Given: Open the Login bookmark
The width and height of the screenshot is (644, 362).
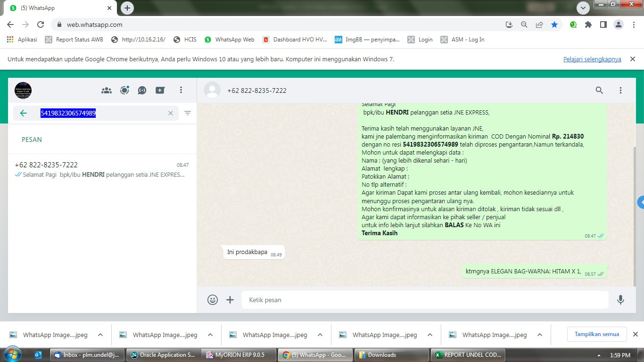Looking at the screenshot, I should (420, 40).
